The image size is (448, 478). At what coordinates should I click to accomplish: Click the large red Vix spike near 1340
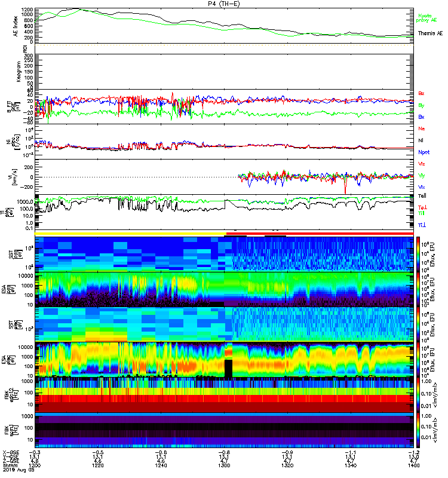tap(345, 186)
